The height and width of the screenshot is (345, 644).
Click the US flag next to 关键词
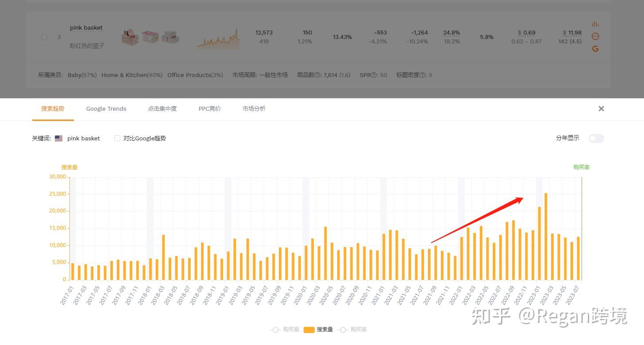pos(59,138)
